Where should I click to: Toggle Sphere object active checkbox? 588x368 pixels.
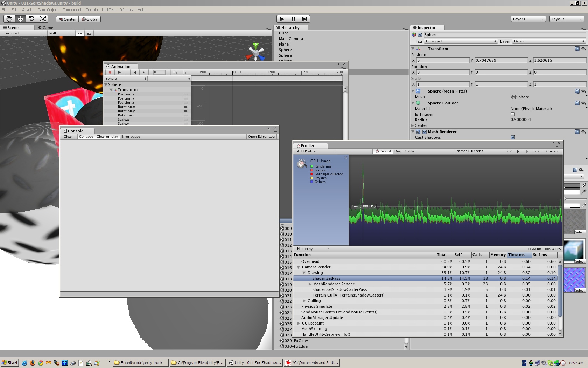click(420, 35)
